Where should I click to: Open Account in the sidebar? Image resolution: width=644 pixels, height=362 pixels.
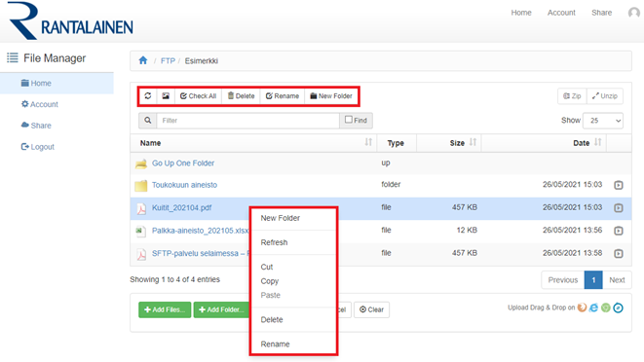click(x=39, y=104)
